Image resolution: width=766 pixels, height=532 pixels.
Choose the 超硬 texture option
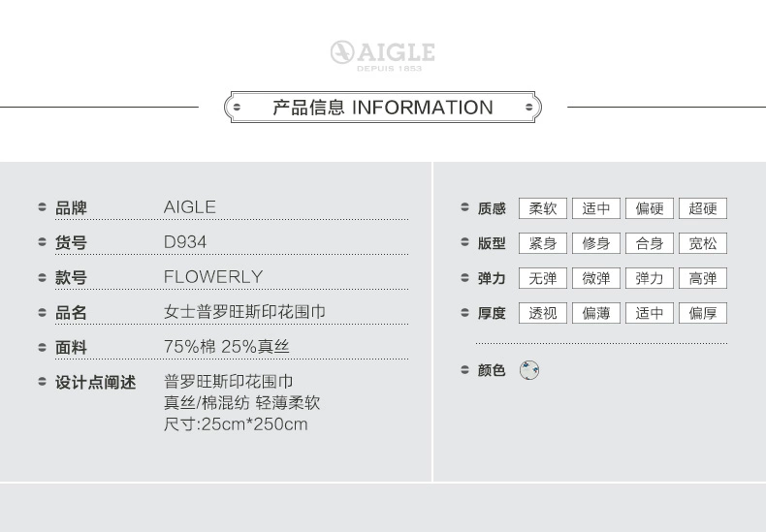click(703, 208)
